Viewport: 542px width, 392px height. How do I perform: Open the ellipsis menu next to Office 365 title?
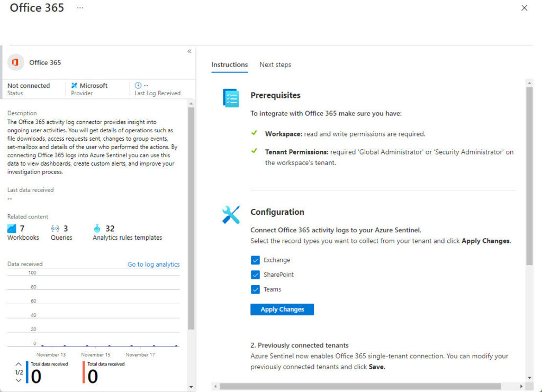point(80,7)
